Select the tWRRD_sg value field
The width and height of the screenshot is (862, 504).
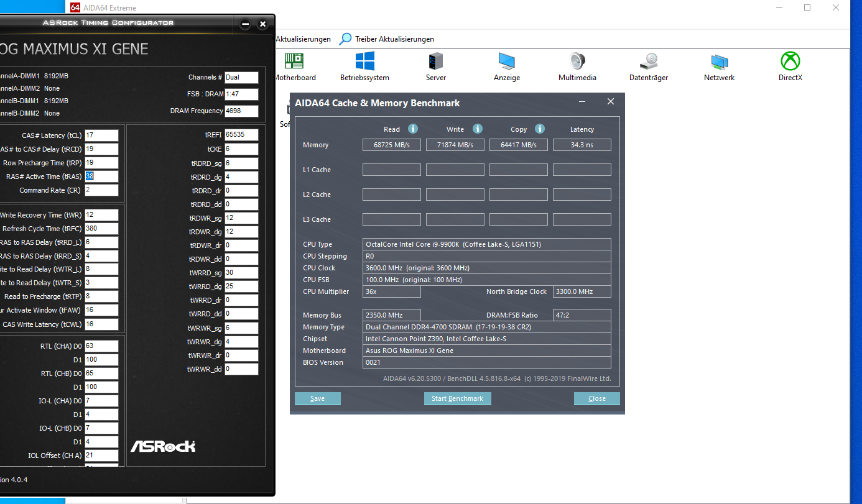coord(241,273)
